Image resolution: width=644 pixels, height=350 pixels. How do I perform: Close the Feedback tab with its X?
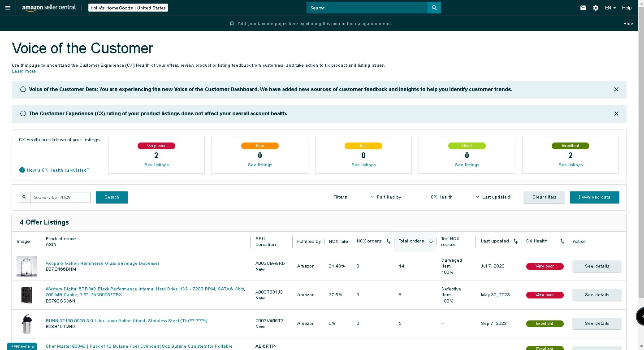[33, 347]
